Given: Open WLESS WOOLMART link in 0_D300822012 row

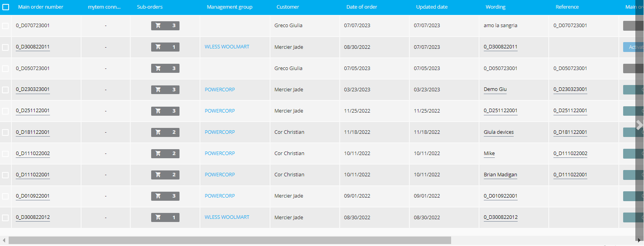Looking at the screenshot, I should coord(227,217).
